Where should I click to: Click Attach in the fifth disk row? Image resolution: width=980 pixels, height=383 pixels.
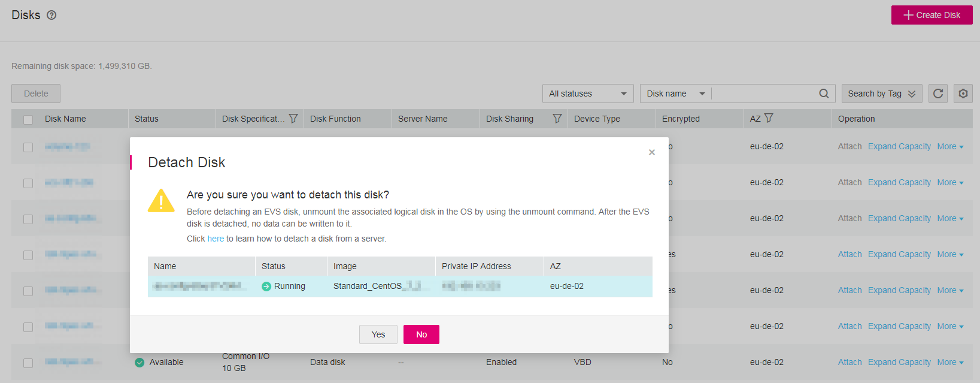[x=849, y=290]
